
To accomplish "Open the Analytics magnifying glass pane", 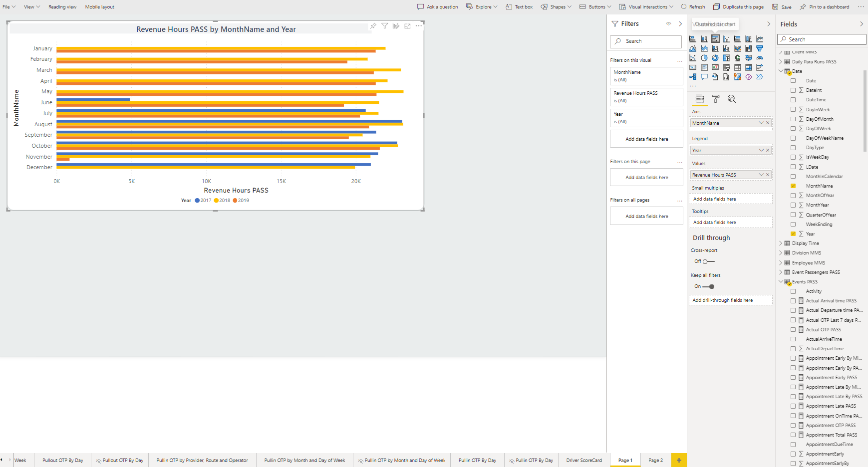I will point(732,99).
